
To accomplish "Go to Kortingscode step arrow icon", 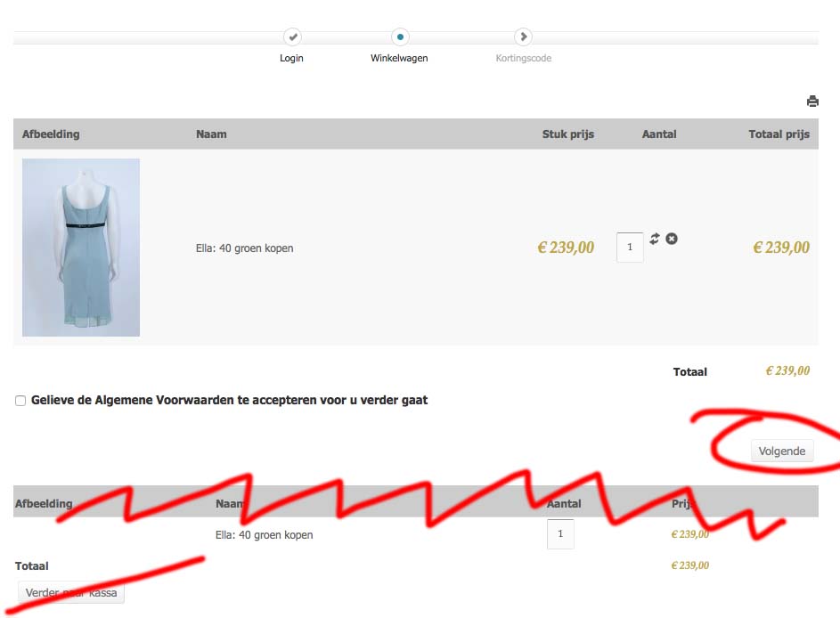I will tap(524, 37).
